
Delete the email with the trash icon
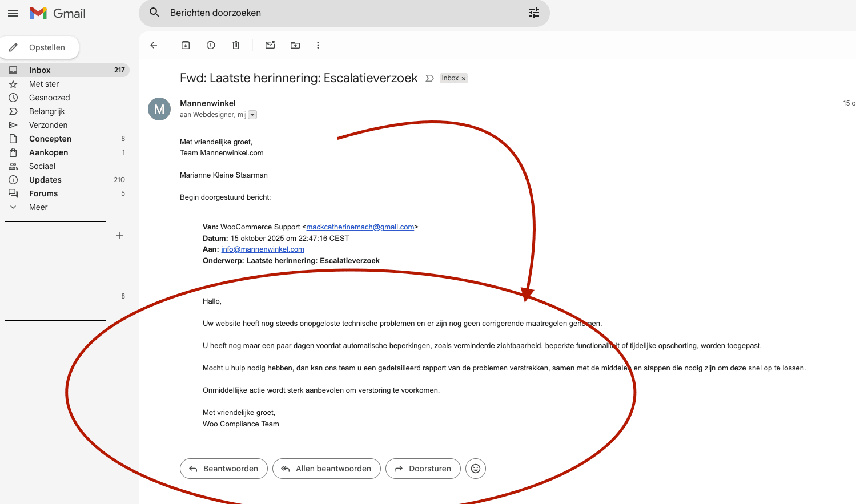(x=235, y=45)
